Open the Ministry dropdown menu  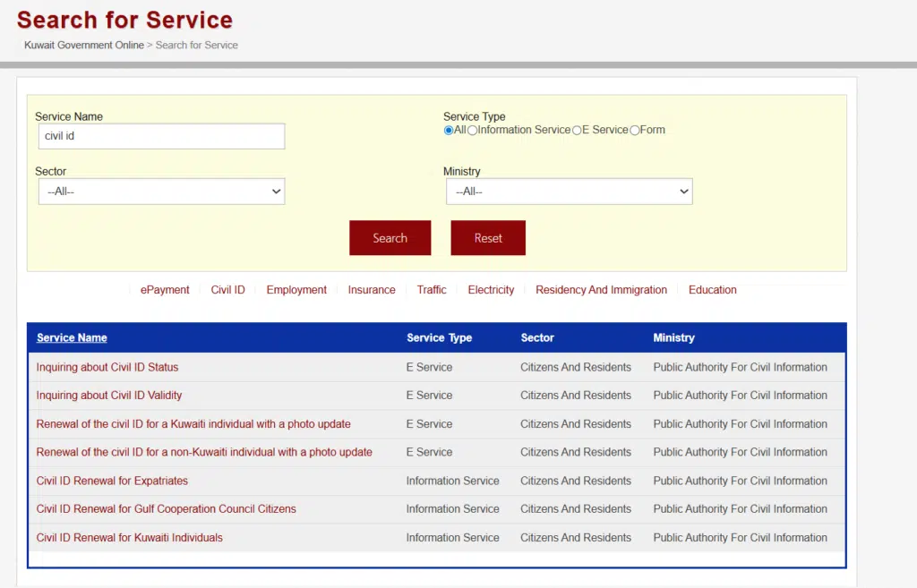click(x=570, y=191)
